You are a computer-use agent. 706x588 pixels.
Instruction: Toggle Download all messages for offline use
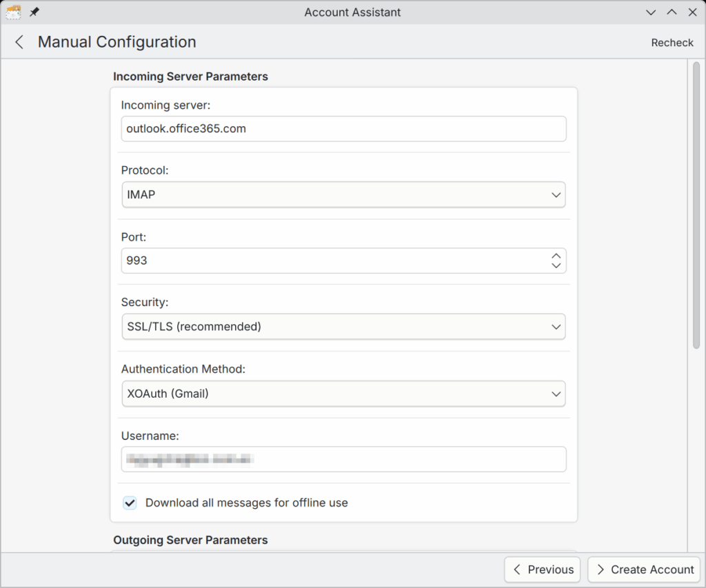click(x=130, y=503)
